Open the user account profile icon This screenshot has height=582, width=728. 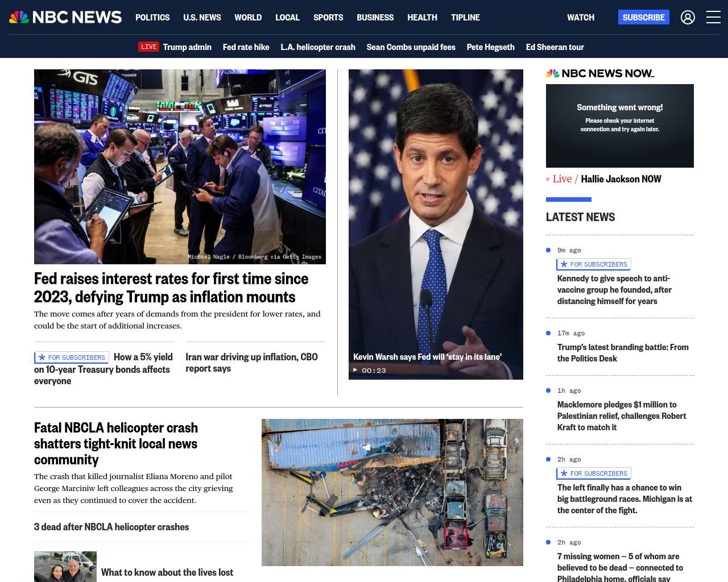click(688, 18)
